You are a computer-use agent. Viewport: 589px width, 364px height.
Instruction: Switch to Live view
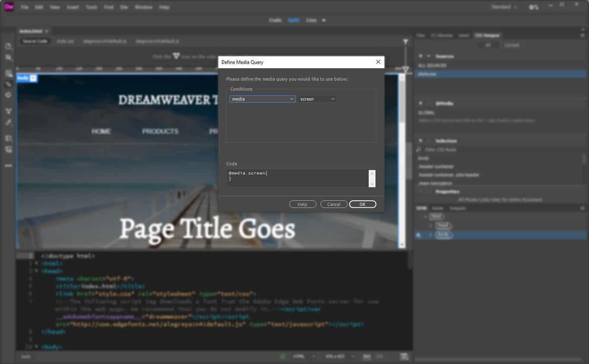(311, 20)
